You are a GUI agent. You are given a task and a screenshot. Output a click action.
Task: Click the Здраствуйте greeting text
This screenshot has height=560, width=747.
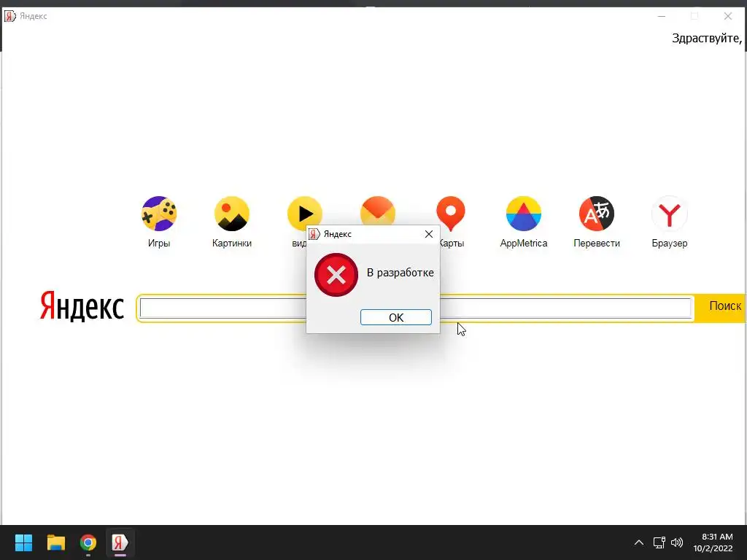click(707, 38)
